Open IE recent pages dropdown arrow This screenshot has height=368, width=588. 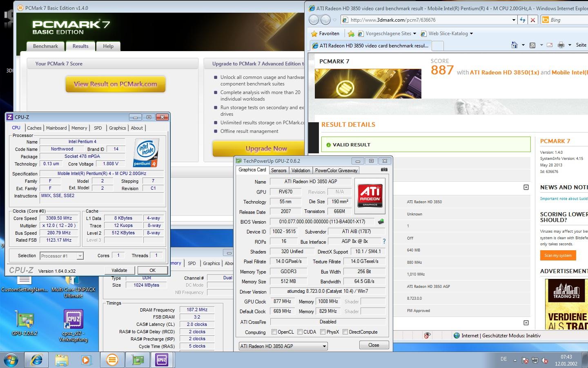coord(334,20)
